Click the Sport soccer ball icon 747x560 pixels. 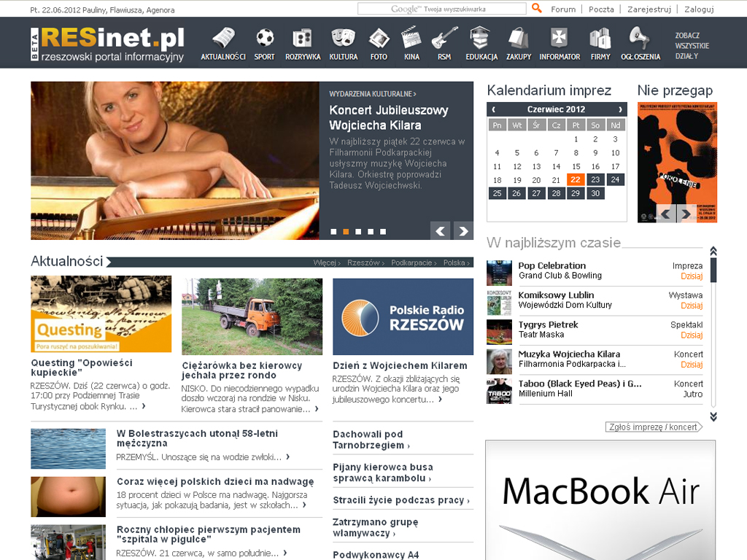pos(265,38)
